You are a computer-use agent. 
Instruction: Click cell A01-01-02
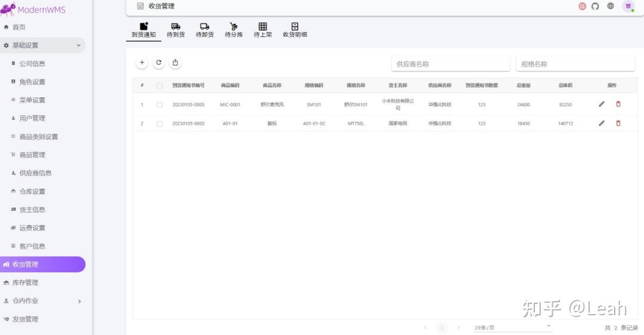(x=314, y=124)
